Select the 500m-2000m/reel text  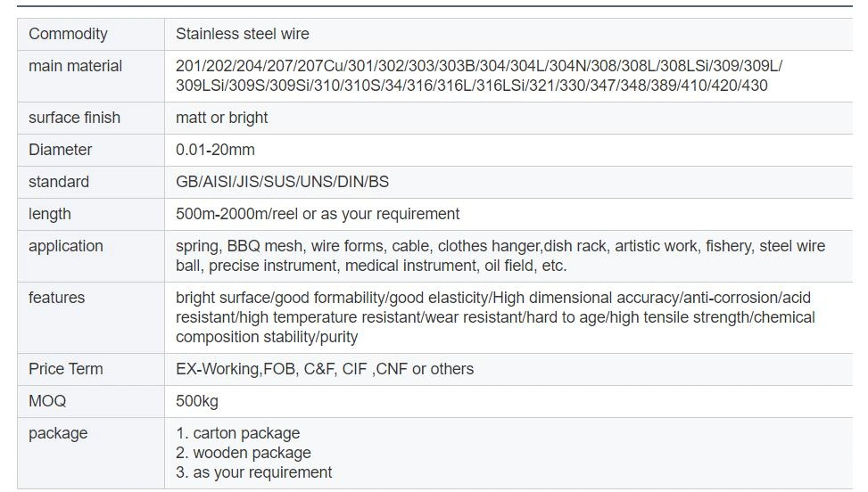pos(237,214)
